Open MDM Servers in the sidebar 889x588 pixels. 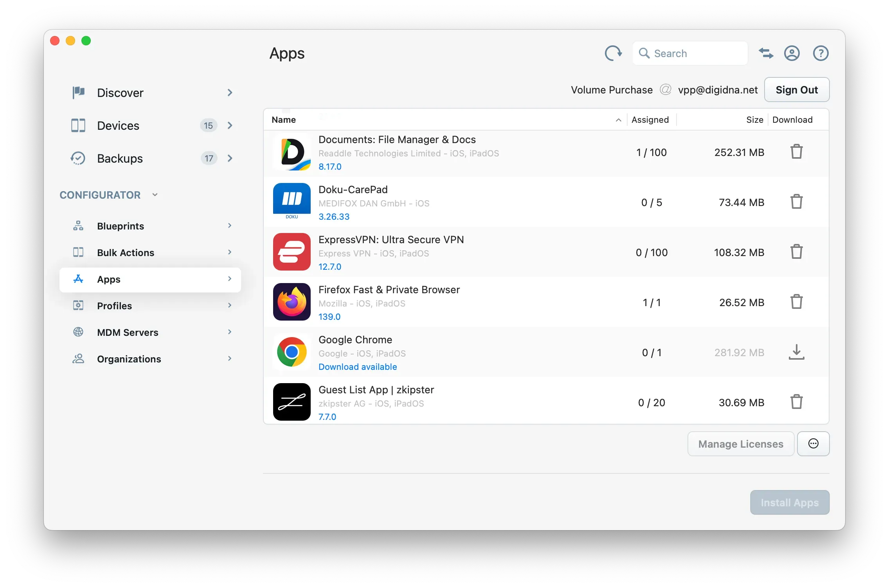(127, 332)
